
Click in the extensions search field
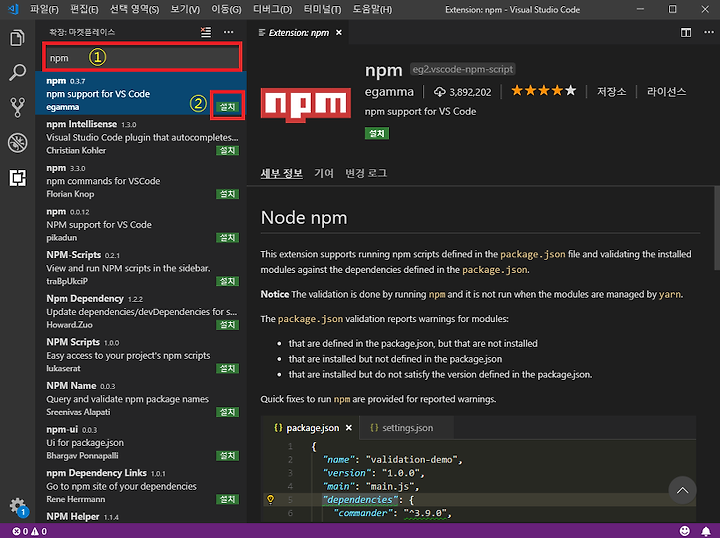pyautogui.click(x=142, y=58)
